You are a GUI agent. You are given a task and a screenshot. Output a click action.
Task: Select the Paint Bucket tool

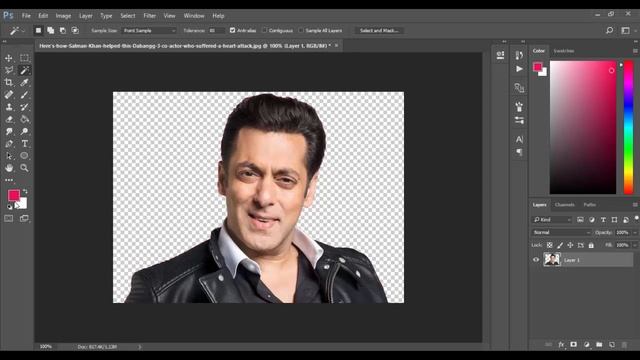tap(24, 119)
